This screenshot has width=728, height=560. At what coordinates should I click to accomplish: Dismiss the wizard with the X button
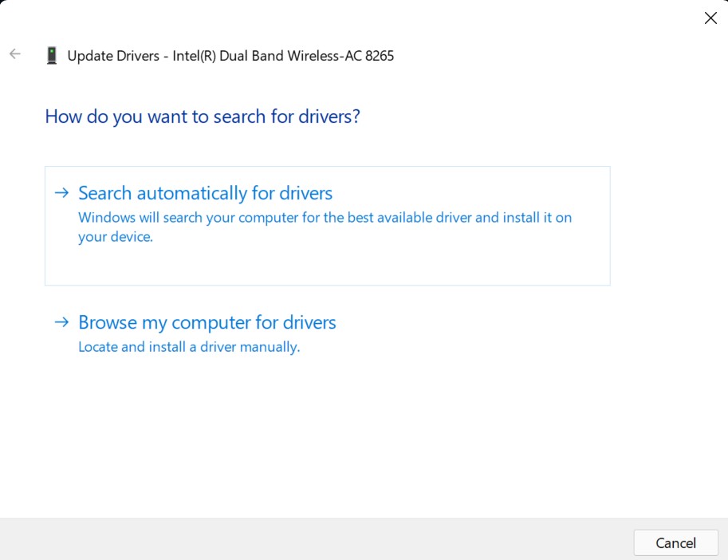click(x=710, y=18)
